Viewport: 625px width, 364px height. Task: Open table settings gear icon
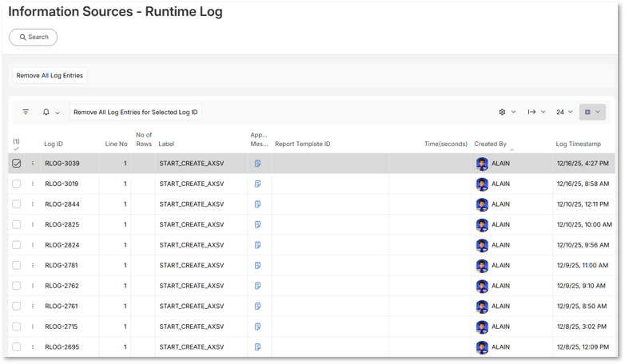point(502,112)
